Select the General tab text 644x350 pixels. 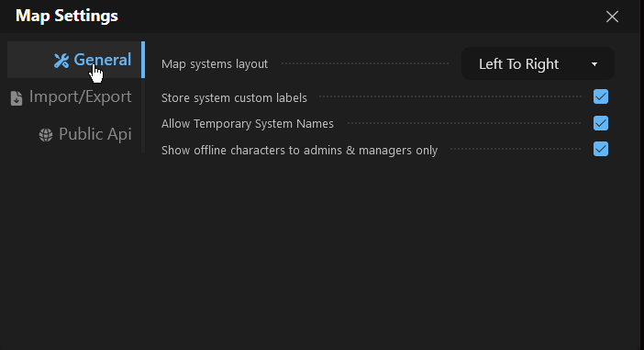[102, 60]
